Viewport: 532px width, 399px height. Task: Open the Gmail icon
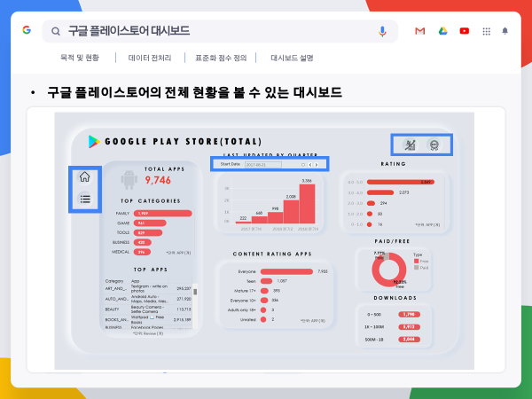[420, 31]
